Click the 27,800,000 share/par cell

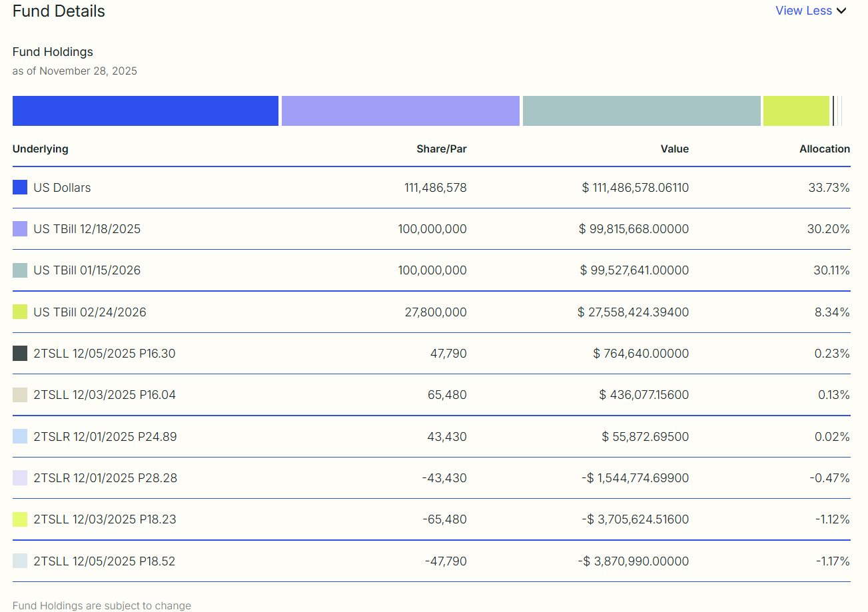pos(436,312)
